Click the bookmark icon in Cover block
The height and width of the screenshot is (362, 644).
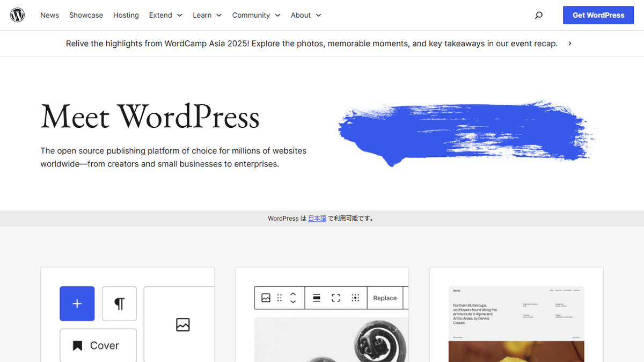pos(77,346)
